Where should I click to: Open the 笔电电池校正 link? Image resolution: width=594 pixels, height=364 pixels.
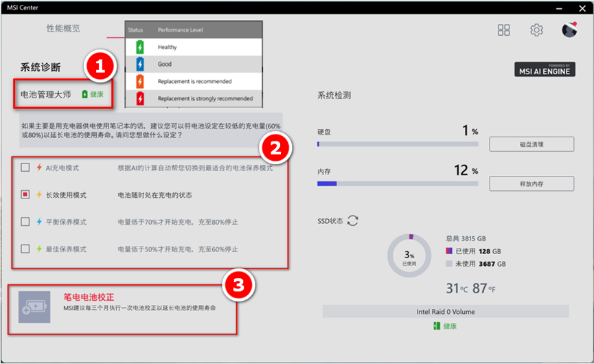[89, 297]
